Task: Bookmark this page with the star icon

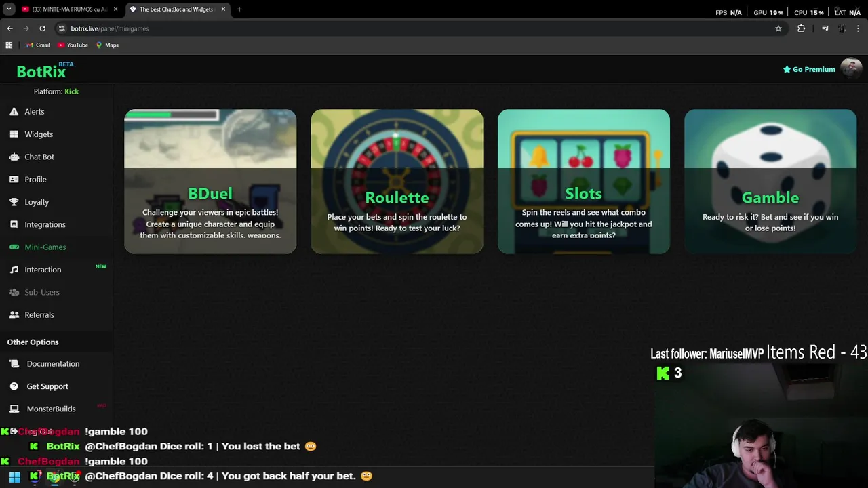Action: (x=778, y=28)
